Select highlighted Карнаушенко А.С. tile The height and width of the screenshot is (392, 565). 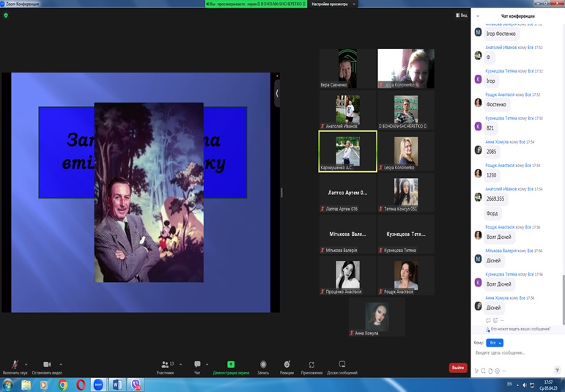click(347, 152)
